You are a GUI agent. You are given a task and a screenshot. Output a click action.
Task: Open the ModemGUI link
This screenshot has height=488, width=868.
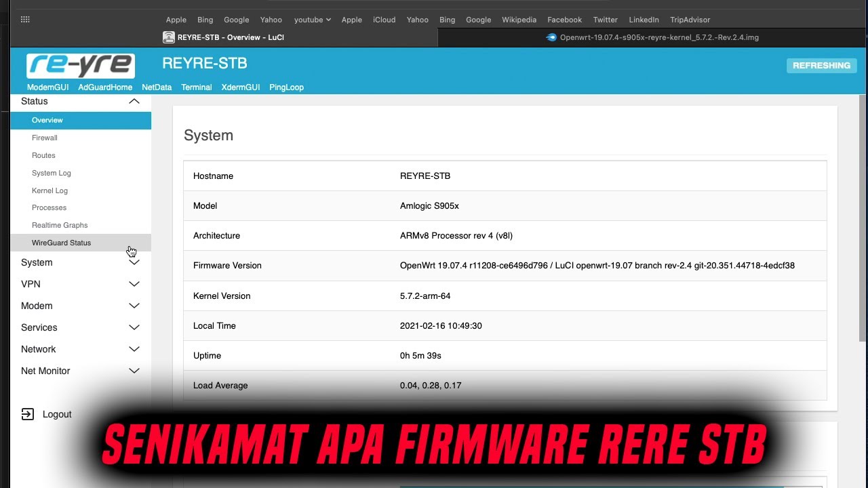[48, 87]
